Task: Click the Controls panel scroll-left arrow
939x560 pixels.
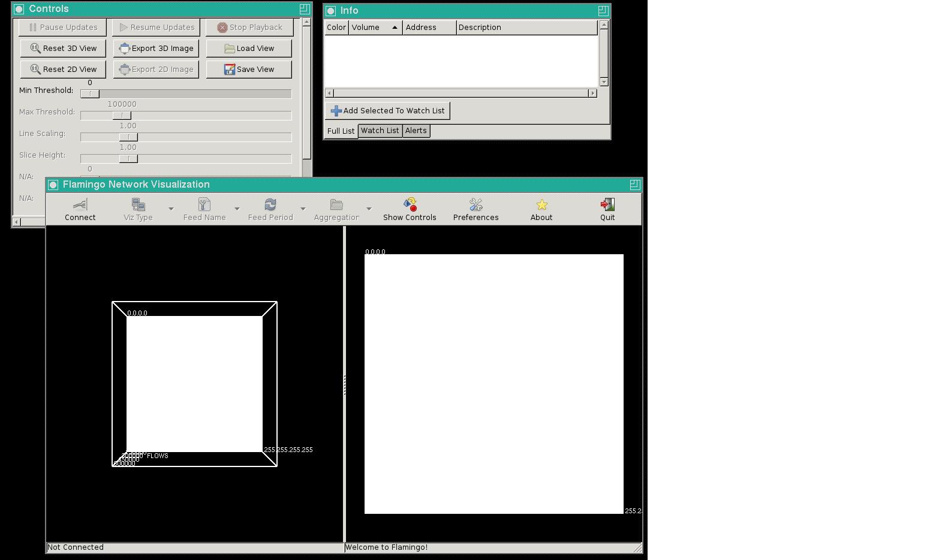Action: coord(16,222)
